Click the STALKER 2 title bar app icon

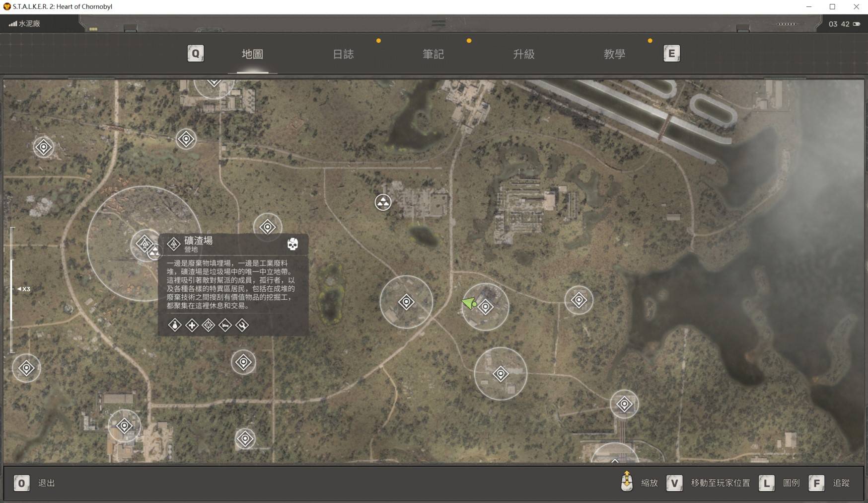pos(7,6)
